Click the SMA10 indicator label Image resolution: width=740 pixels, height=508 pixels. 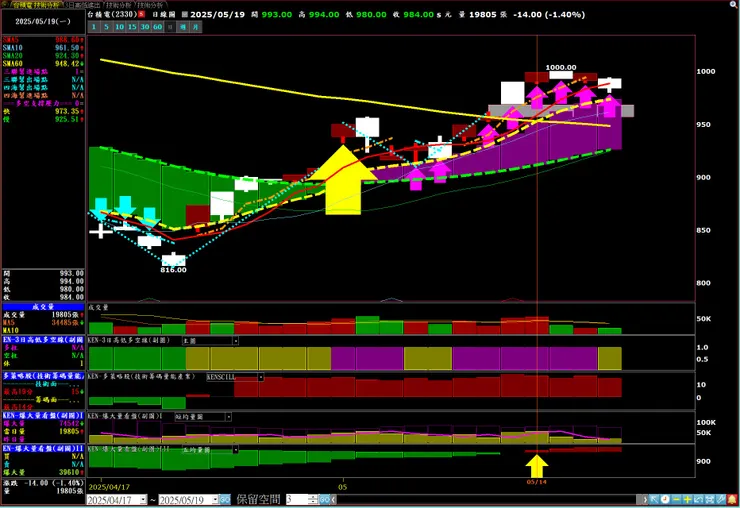(13, 48)
